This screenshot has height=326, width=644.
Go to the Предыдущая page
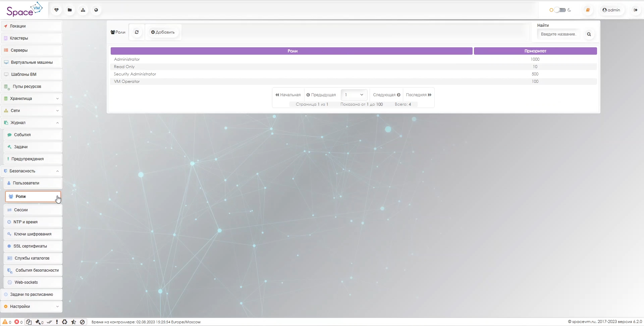[321, 95]
